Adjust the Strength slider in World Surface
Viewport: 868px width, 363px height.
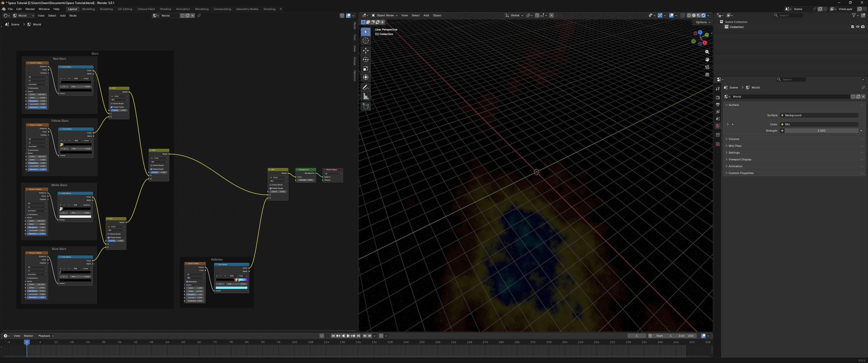tap(821, 131)
